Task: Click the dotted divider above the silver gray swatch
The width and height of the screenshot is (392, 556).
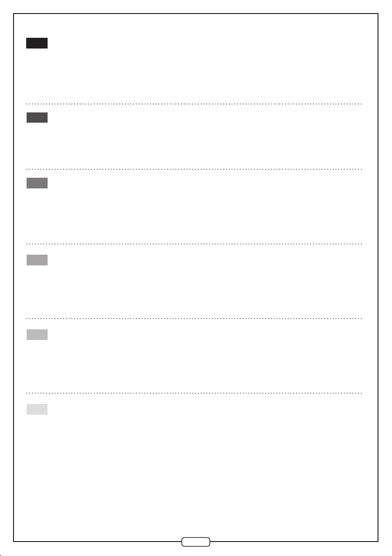Action: tap(194, 319)
